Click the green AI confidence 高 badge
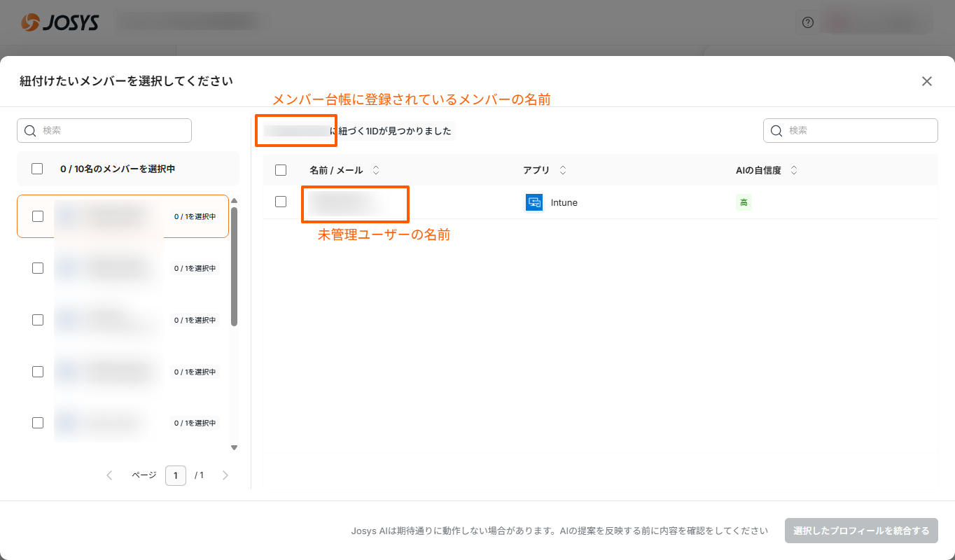This screenshot has width=955, height=560. (744, 202)
